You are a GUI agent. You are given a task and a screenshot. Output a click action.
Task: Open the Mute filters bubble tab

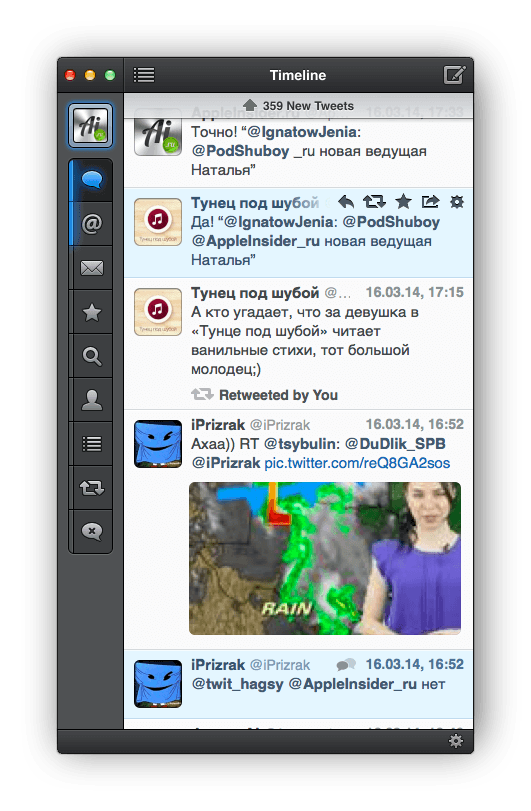point(92,531)
